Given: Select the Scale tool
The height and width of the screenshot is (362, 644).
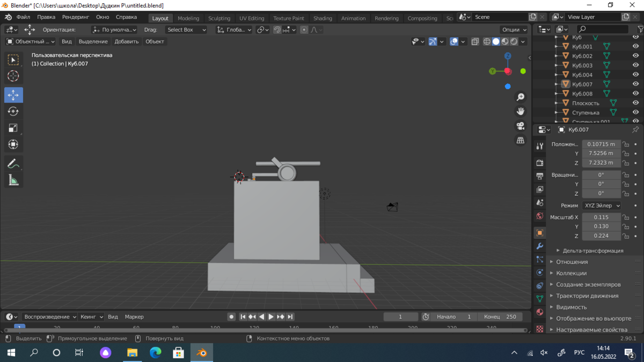Looking at the screenshot, I should pyautogui.click(x=13, y=128).
